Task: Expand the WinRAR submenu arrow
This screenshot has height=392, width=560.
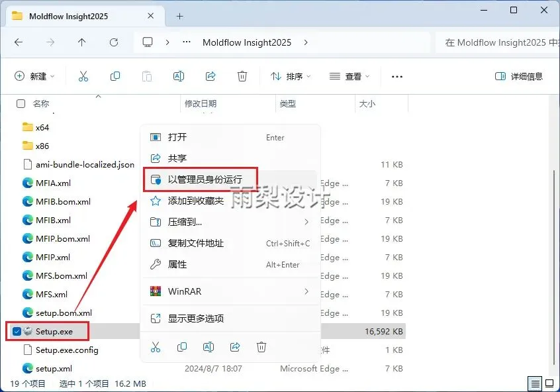Action: pyautogui.click(x=306, y=291)
